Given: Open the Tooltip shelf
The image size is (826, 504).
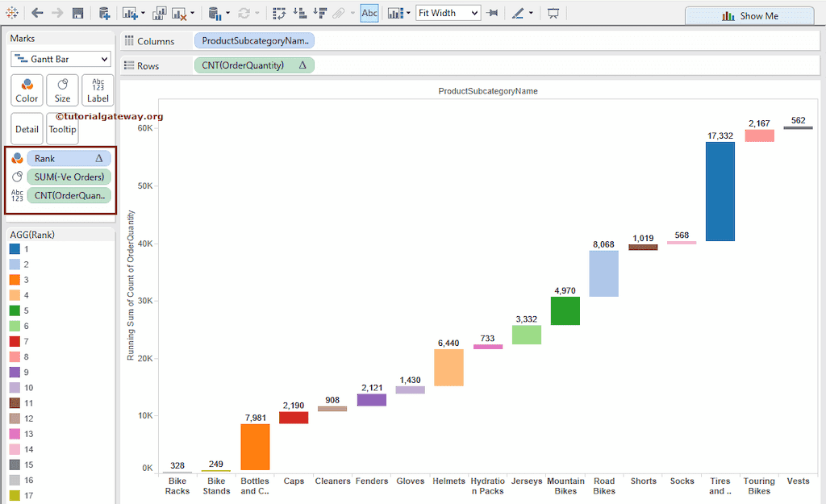Looking at the screenshot, I should click(62, 128).
